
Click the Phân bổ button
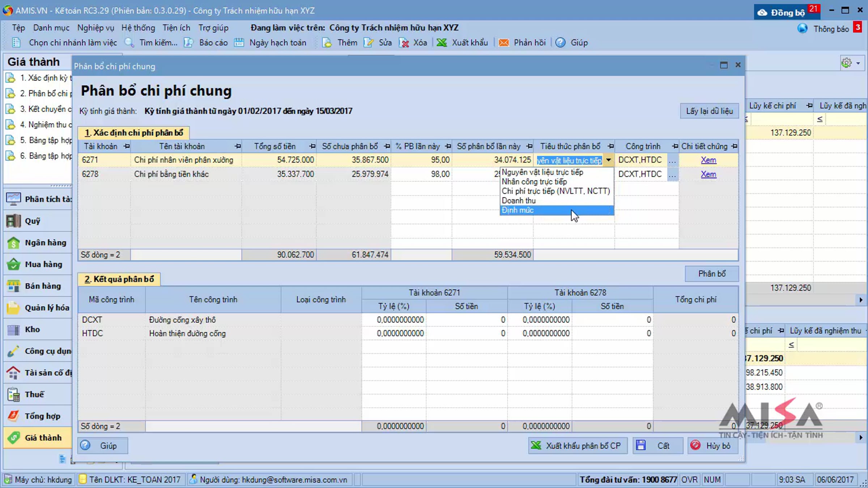712,274
